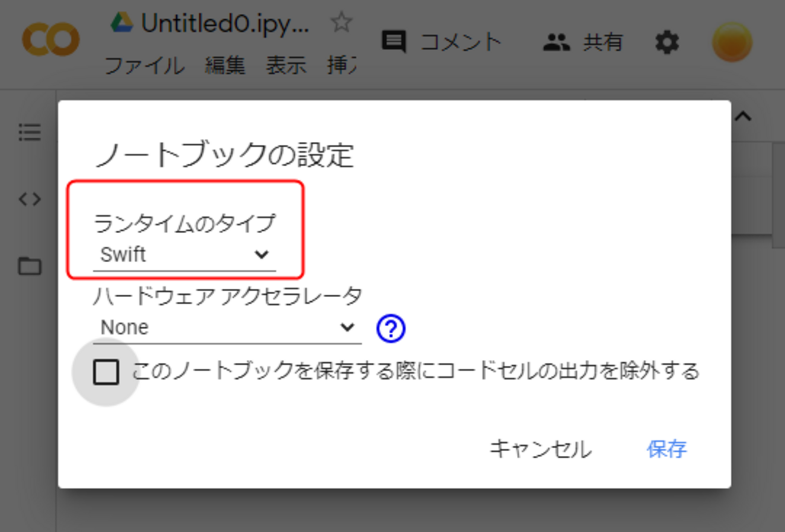Open the table of contents sidebar icon
Screen dimensions: 785x532
click(30, 132)
